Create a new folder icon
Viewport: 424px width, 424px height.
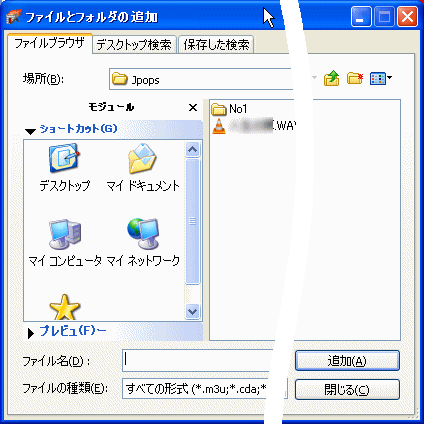[x=355, y=79]
